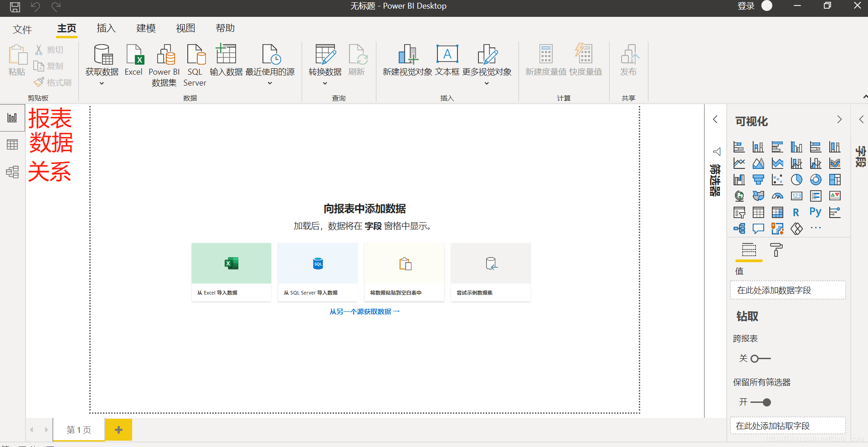Open Recent Sources (最近使用的源) icon

pos(271,55)
